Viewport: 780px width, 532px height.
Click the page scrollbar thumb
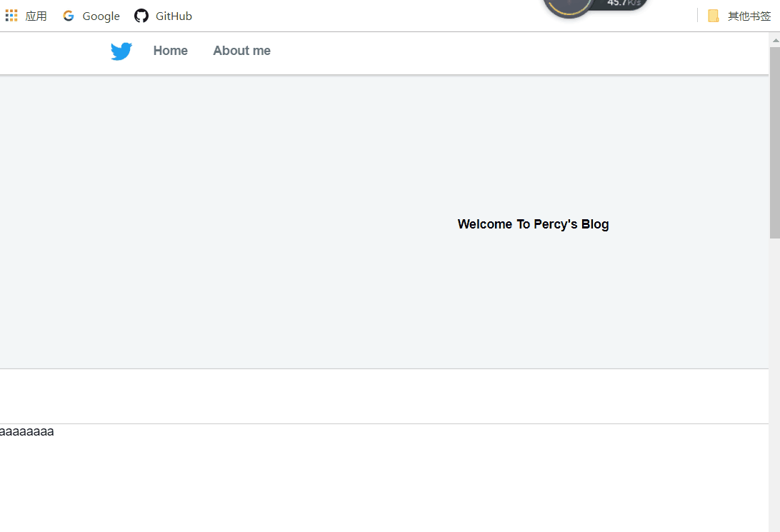point(774,143)
